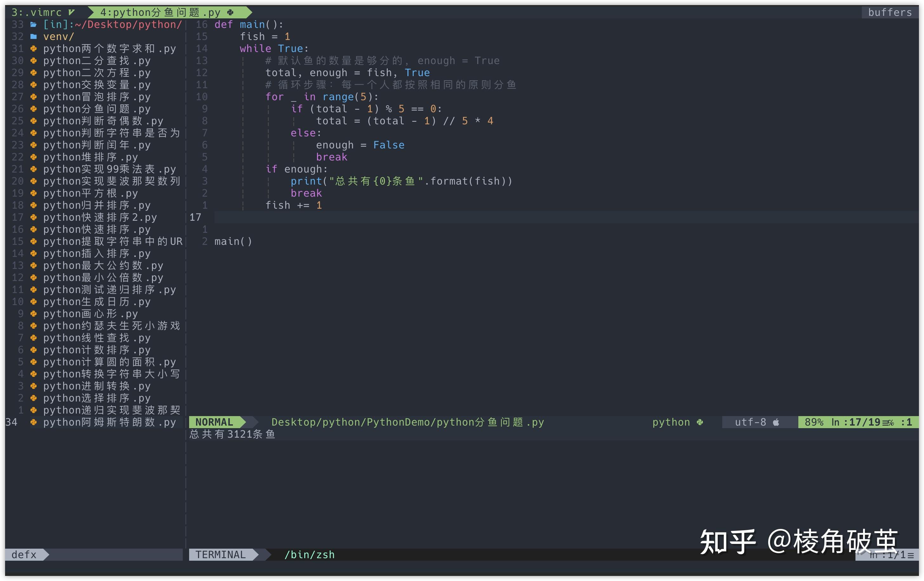Click the NORMAL mode indicator in statusline
Screen dimensions: 924x581
[x=214, y=422]
